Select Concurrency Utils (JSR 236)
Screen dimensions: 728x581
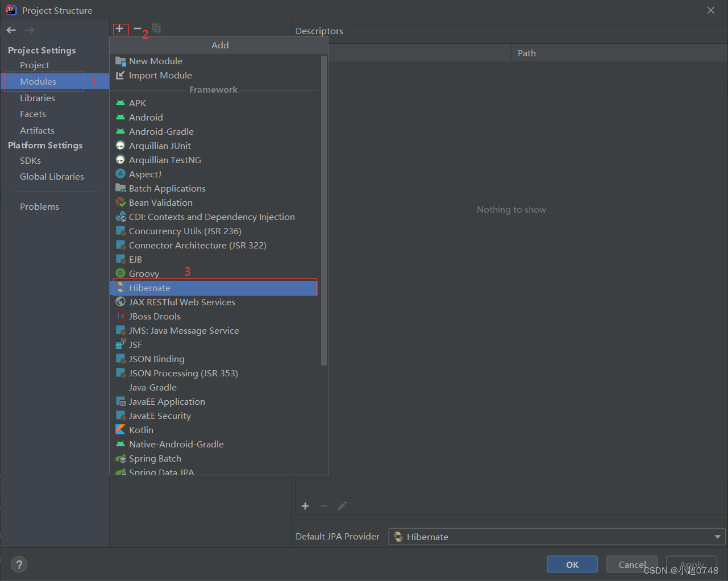tap(213, 231)
